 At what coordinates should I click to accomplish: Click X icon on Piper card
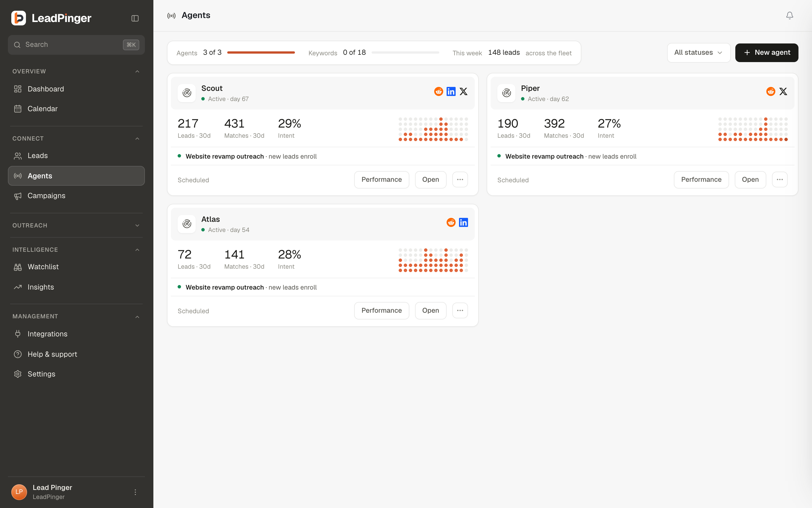click(x=783, y=91)
